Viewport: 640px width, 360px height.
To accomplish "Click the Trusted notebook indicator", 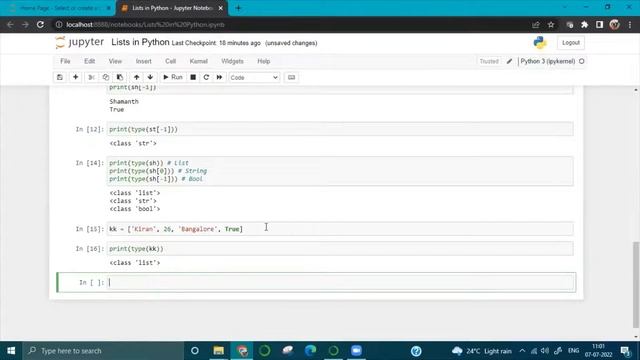I will [x=489, y=61].
